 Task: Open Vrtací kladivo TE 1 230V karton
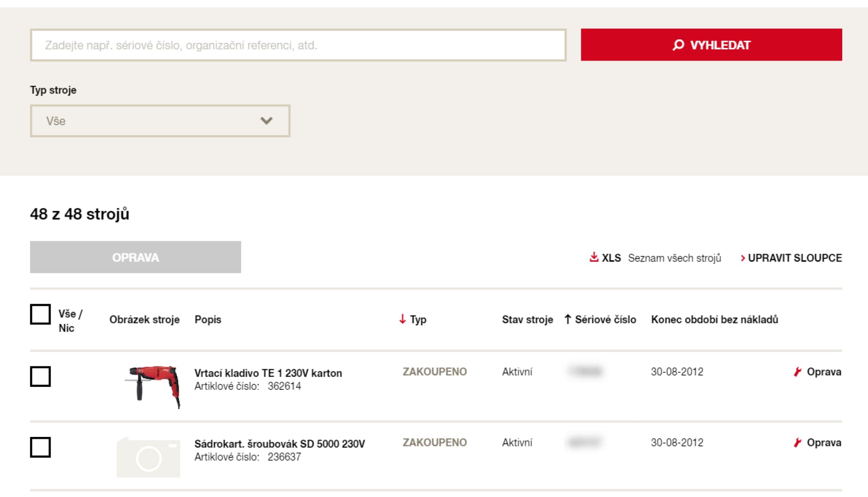point(268,373)
